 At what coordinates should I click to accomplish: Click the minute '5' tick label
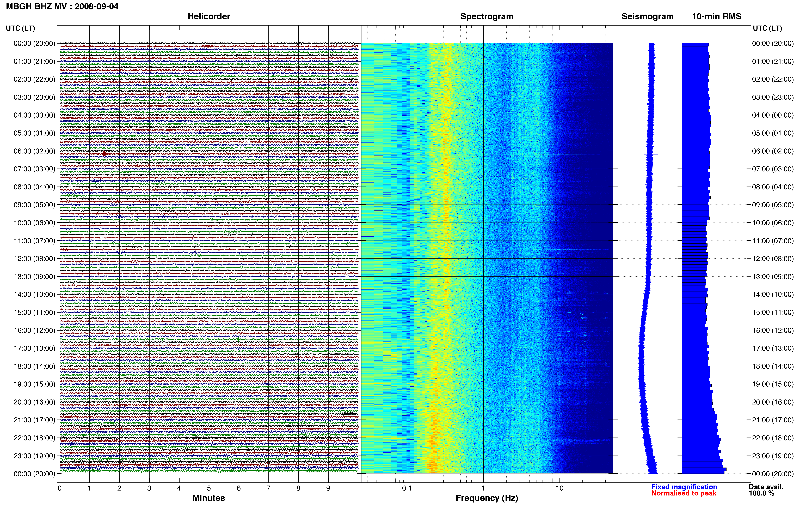(209, 488)
